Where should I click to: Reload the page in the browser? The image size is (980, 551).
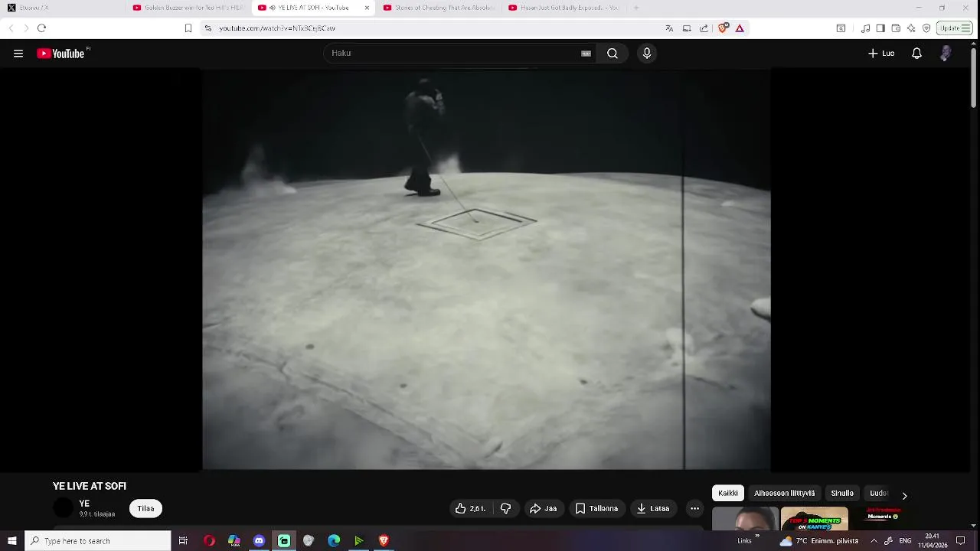41,28
